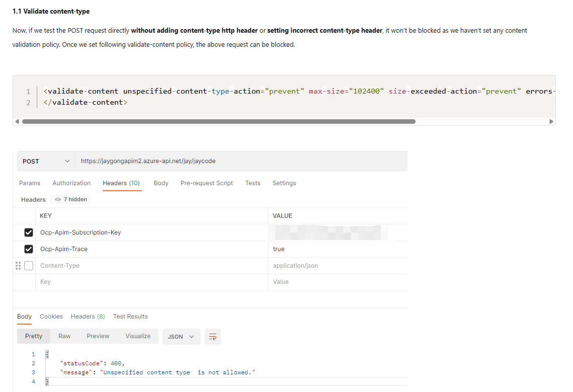Click the opening brace on response line 1
This screenshot has width=573, height=392.
(x=47, y=354)
